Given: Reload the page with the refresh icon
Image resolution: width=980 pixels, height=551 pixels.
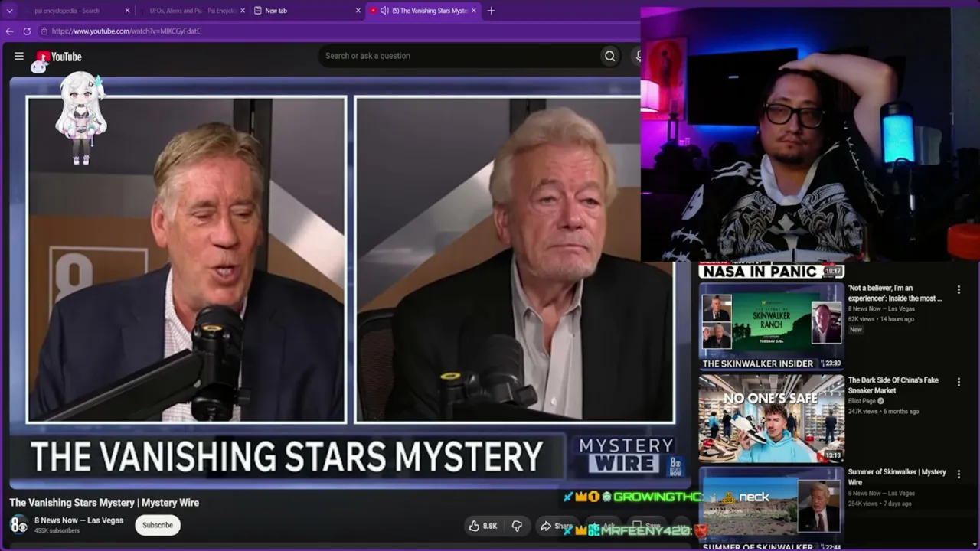Looking at the screenshot, I should (x=27, y=31).
